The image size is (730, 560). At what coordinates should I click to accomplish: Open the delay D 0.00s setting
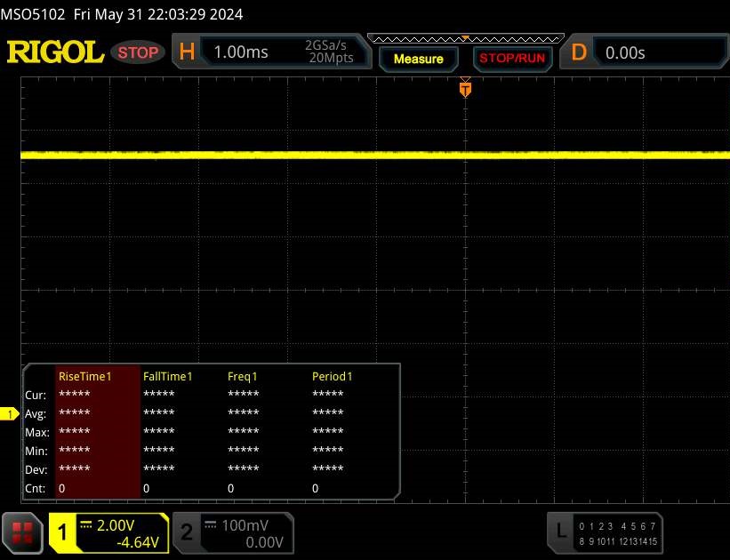[645, 52]
